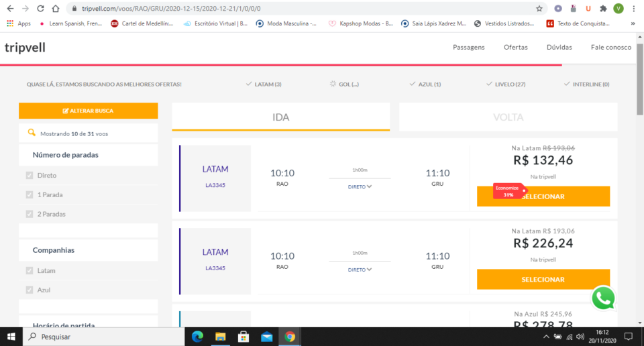Click the network tray icon
The width and height of the screenshot is (644, 346).
[570, 337]
